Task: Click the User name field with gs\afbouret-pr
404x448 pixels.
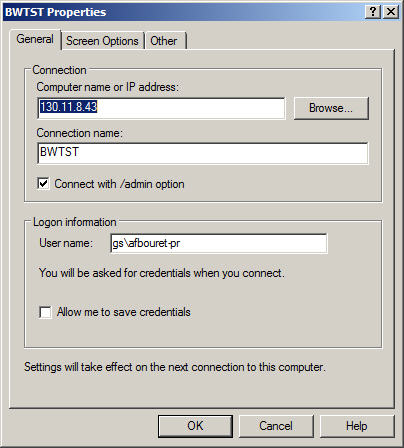Action: tap(219, 244)
